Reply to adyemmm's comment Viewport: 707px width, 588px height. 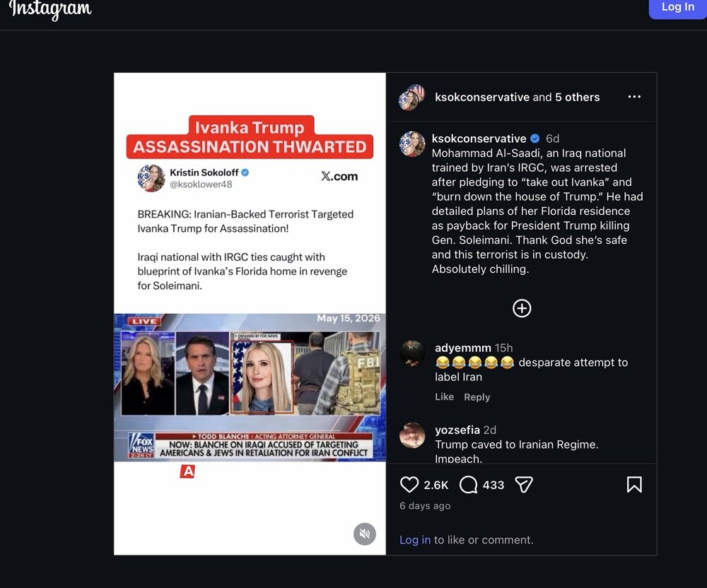coord(477,397)
